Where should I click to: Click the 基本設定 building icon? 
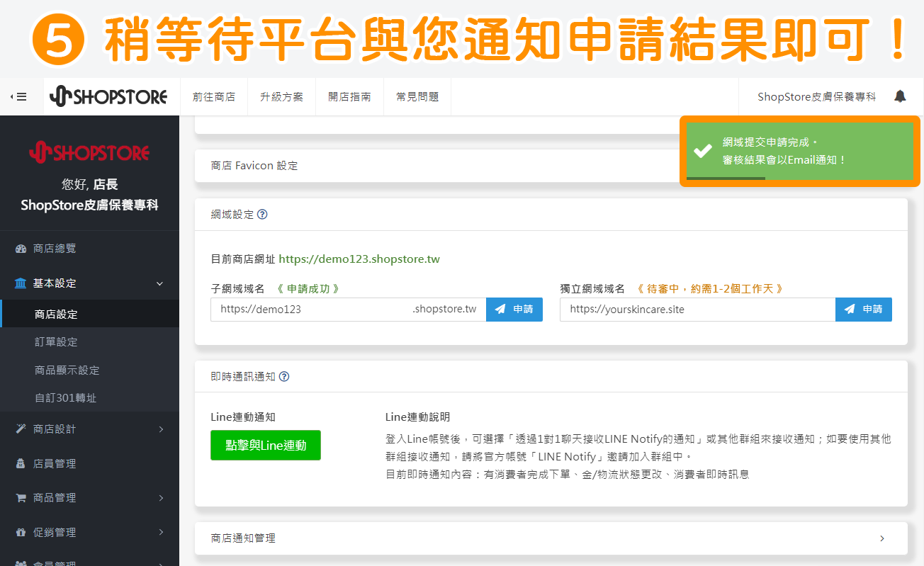[x=21, y=283]
